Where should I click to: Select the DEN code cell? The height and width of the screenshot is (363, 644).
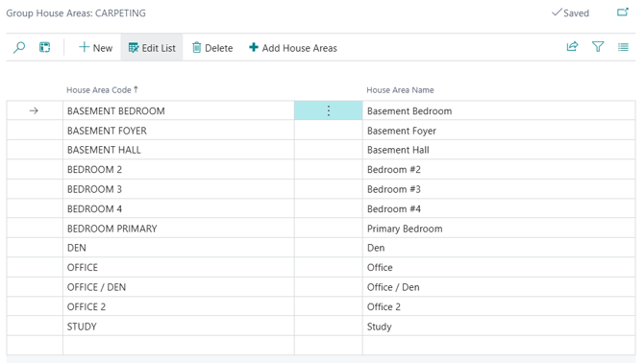179,248
